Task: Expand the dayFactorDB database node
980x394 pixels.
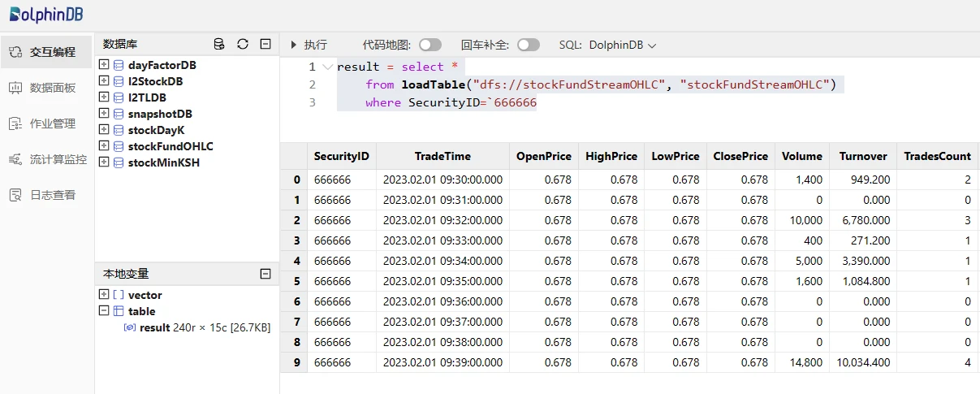Action: [x=104, y=64]
